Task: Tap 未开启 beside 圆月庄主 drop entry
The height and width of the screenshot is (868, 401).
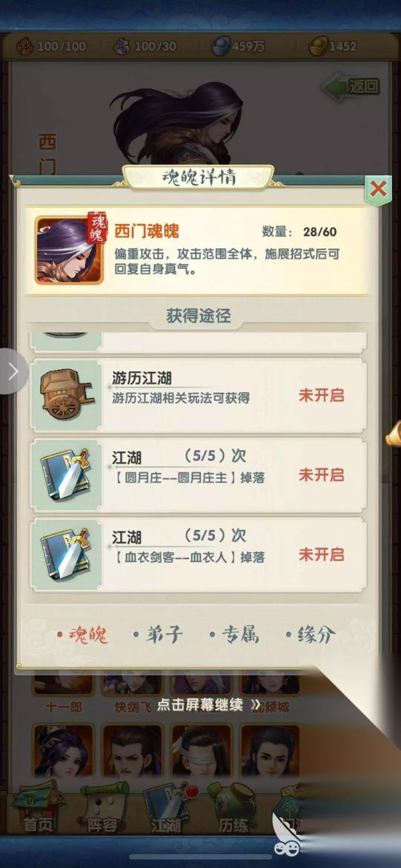Action: pyautogui.click(x=322, y=475)
